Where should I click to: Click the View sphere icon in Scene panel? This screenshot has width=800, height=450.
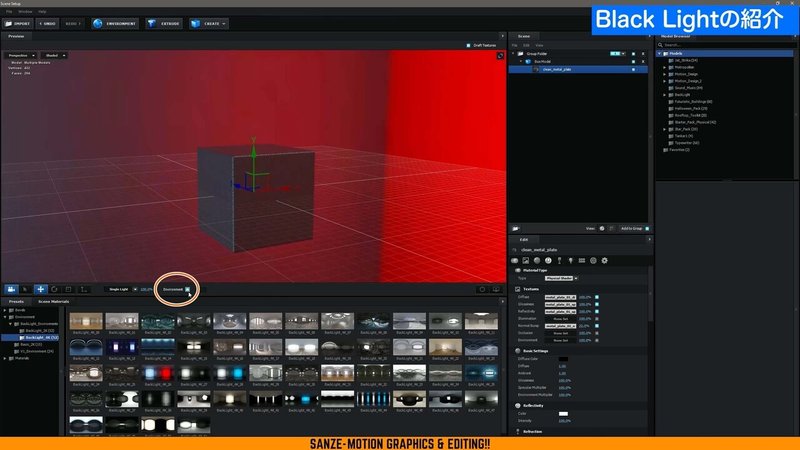pos(602,229)
